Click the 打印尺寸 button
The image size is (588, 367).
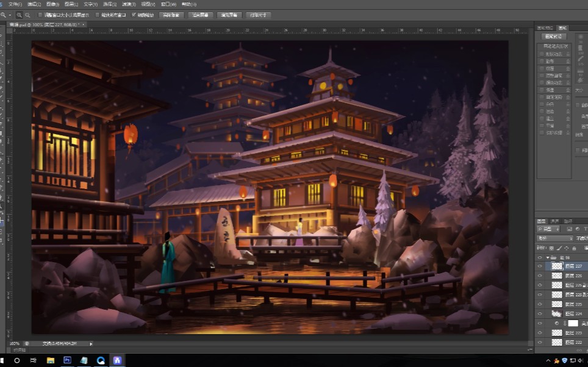point(258,15)
